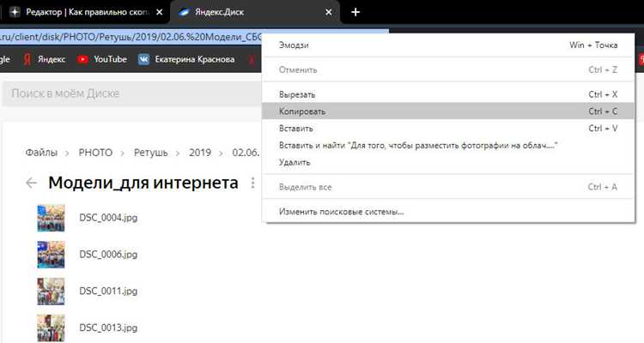Click the back arrow beside Модели_для интернета
The image size is (644, 343).
coord(31,183)
